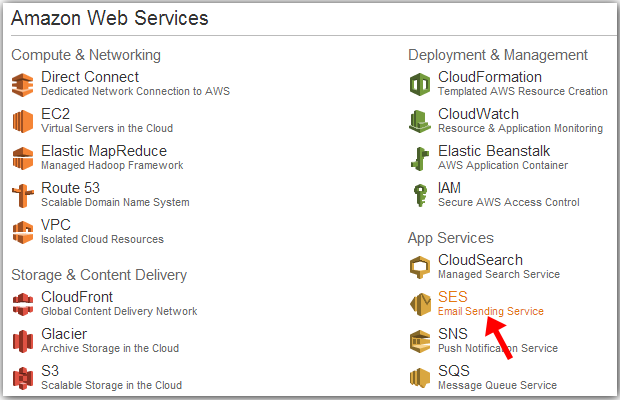Screen dimensions: 620x400
Task: Click the 'App Services' heading
Action: point(451,238)
